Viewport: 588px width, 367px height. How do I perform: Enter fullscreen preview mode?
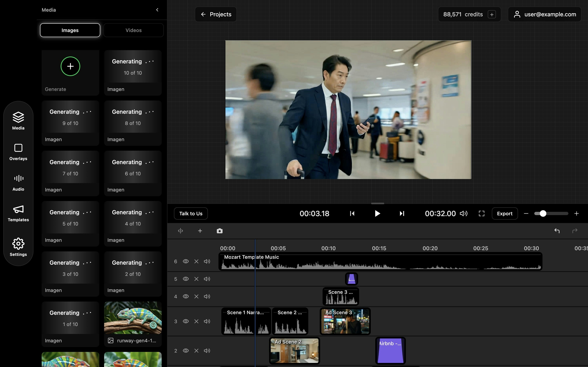pyautogui.click(x=481, y=213)
